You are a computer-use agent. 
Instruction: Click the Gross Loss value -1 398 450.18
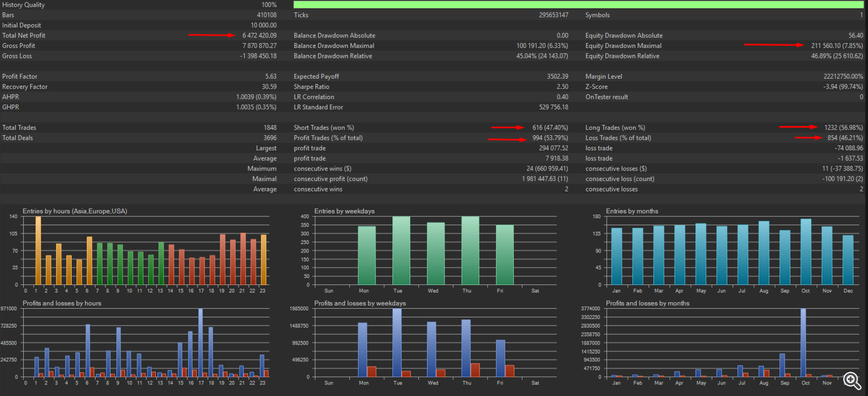[x=258, y=56]
